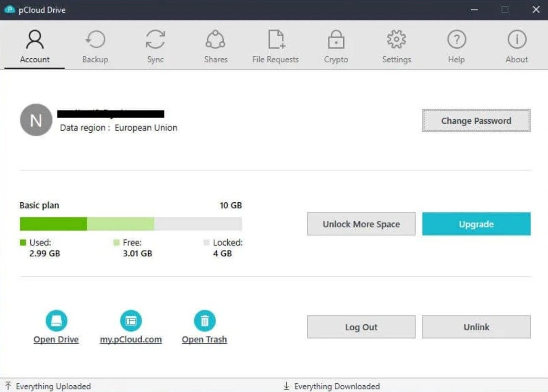This screenshot has height=392, width=548.
Task: Open the About tab
Action: point(517,47)
